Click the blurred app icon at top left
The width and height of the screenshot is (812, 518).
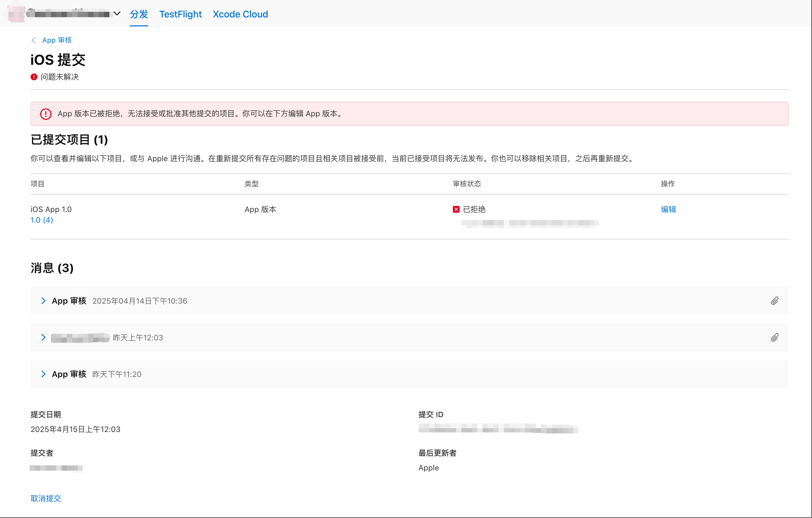tap(16, 14)
